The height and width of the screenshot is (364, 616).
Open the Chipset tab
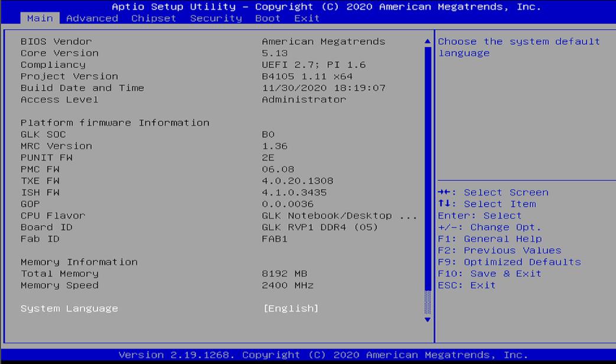(x=154, y=18)
